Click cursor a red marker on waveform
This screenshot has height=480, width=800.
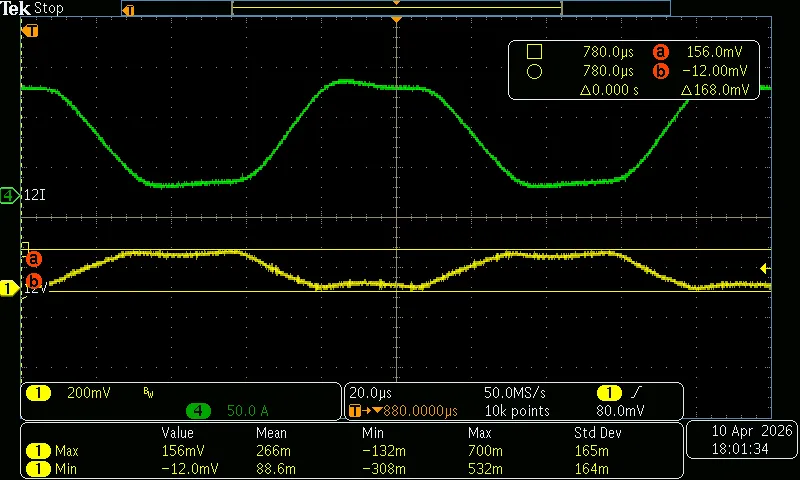(34, 259)
